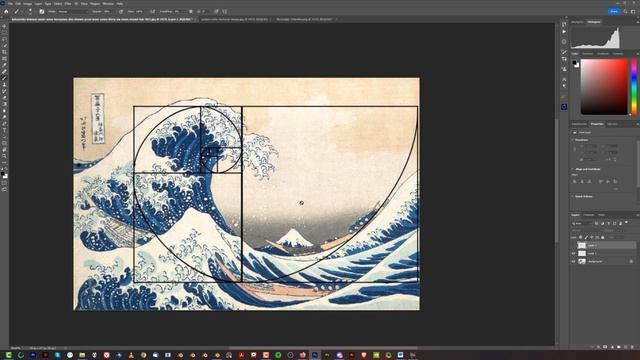
Task: Collapse the Quick Actions section
Action: click(572, 196)
